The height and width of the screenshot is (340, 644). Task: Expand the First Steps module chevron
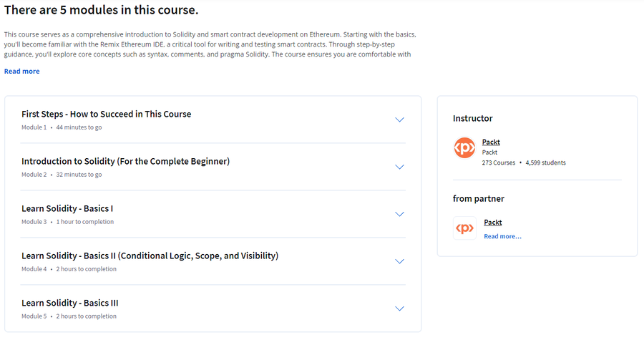(399, 120)
